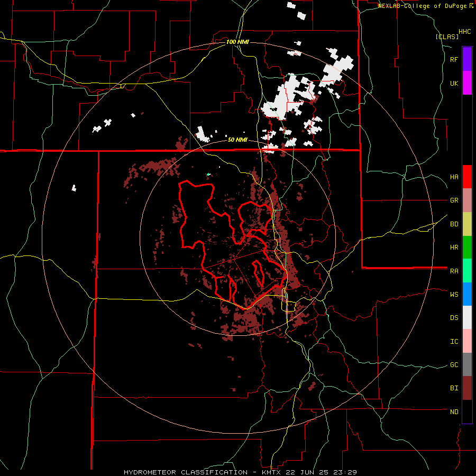Click the BD legend label text
The height and width of the screenshot is (476, 476).
[x=454, y=224]
